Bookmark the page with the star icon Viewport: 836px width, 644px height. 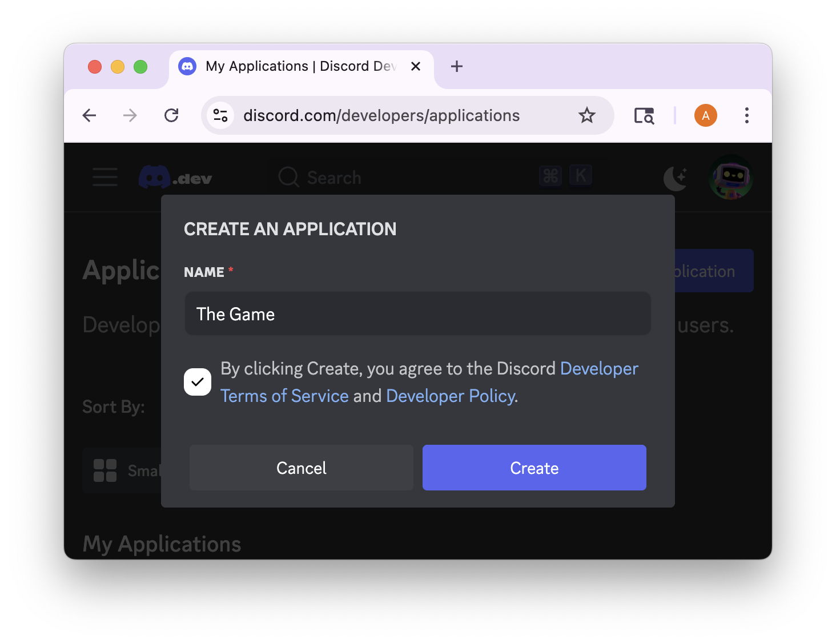[587, 115]
